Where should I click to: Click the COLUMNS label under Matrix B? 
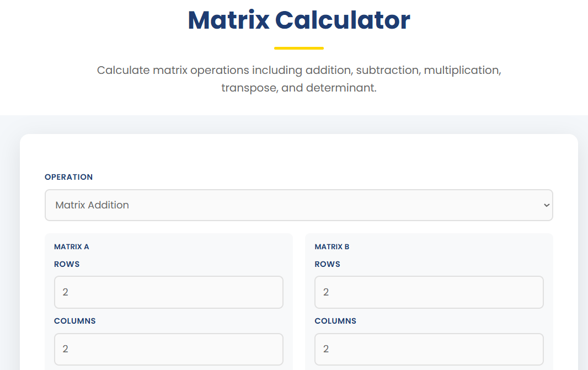click(x=335, y=320)
